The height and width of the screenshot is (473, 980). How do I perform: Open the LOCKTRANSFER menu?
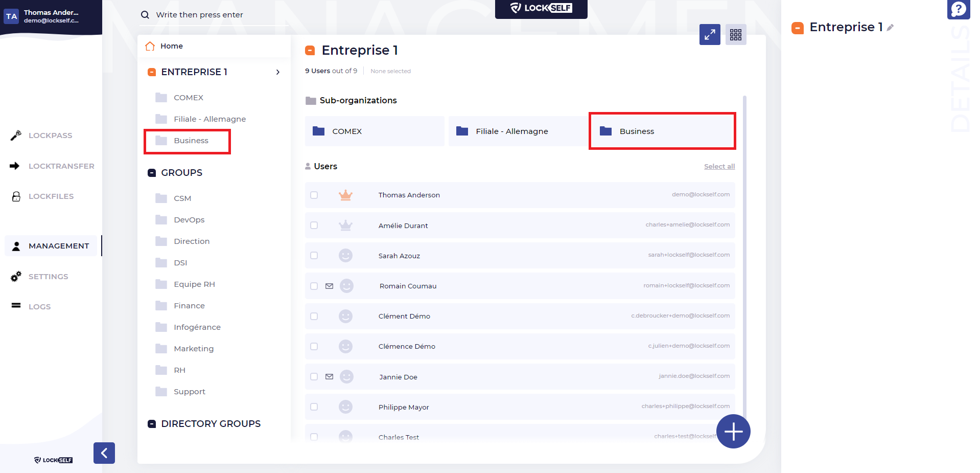tap(61, 166)
